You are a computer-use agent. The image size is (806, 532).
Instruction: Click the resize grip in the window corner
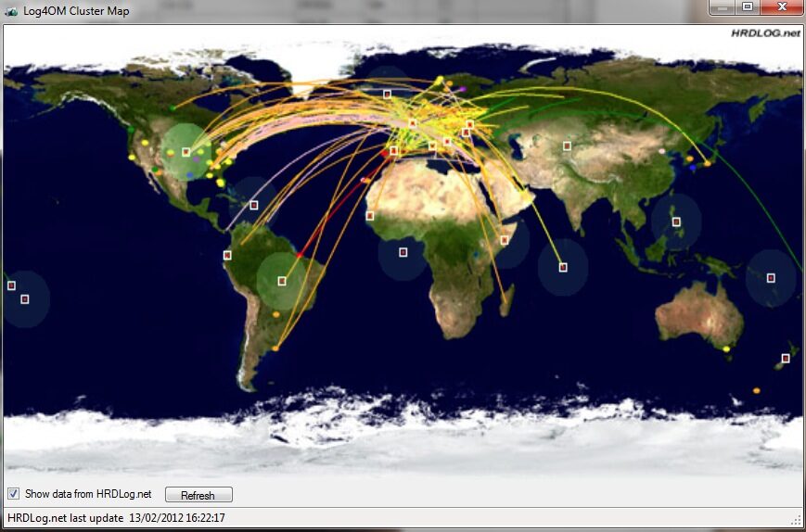tap(797, 520)
